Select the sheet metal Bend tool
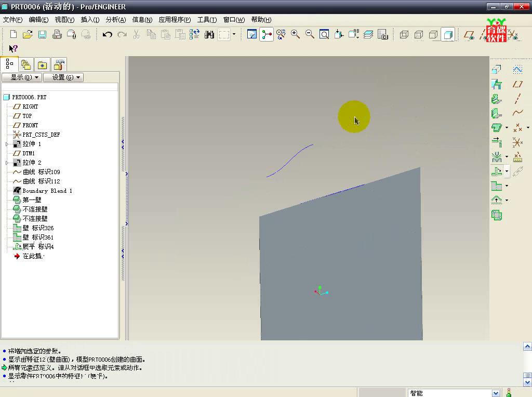The height and width of the screenshot is (397, 532). (x=497, y=157)
